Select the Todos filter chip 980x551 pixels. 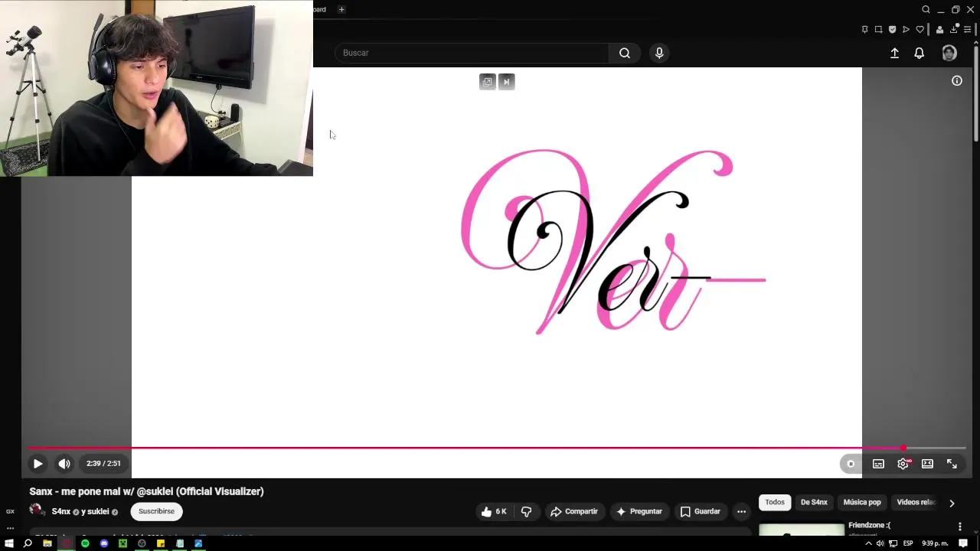click(775, 502)
